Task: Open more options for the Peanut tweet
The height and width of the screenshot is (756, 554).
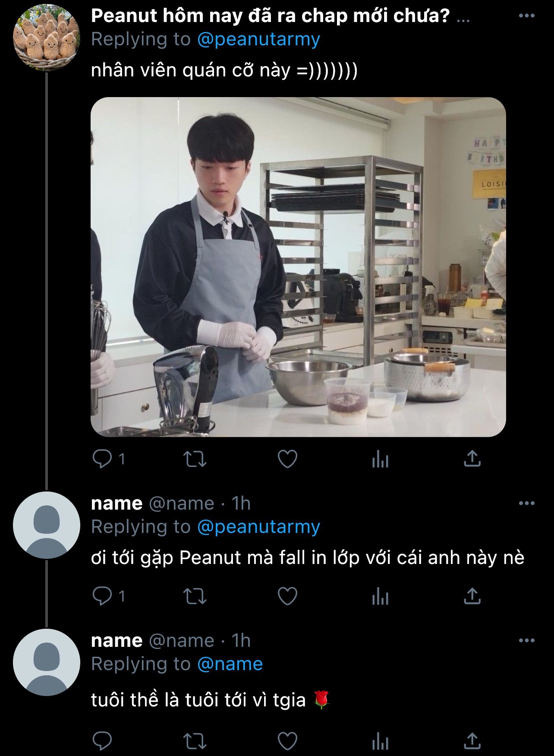Action: coord(526,16)
